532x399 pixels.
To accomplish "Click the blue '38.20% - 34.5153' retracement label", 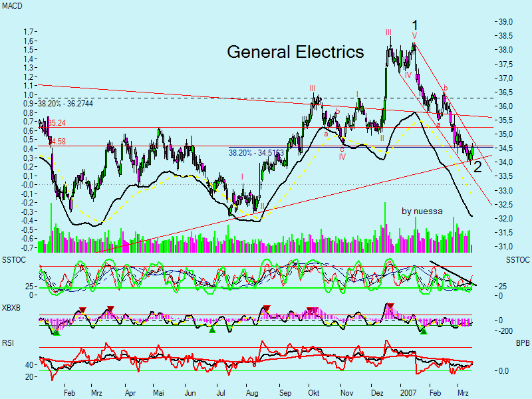I will (256, 153).
